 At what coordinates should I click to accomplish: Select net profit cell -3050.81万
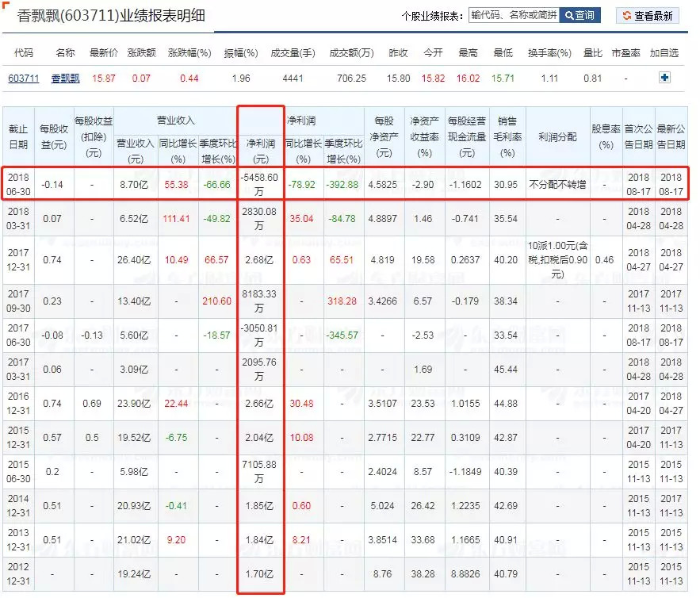coord(259,335)
